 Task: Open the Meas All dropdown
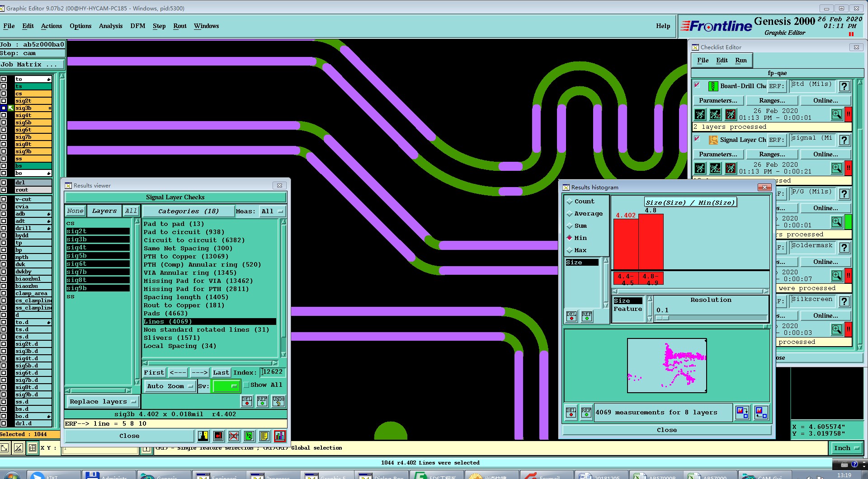[272, 211]
